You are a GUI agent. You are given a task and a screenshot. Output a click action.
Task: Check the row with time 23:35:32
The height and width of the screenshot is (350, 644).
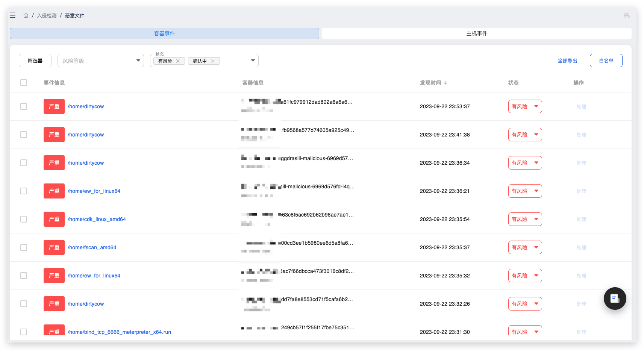(24, 276)
